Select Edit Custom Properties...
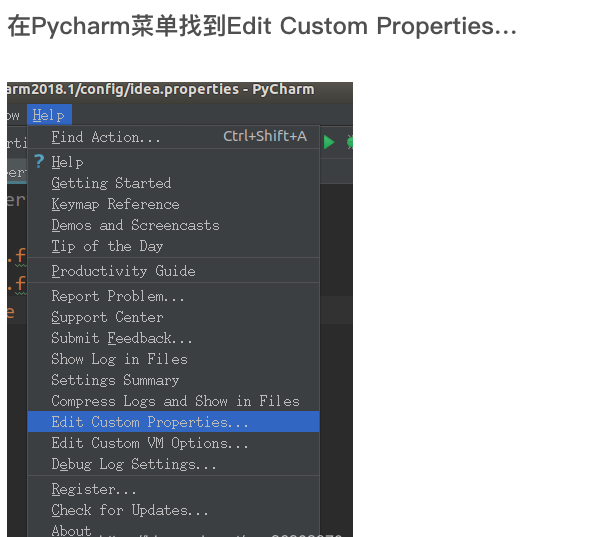Viewport: 606px width, 537px height. point(174,422)
